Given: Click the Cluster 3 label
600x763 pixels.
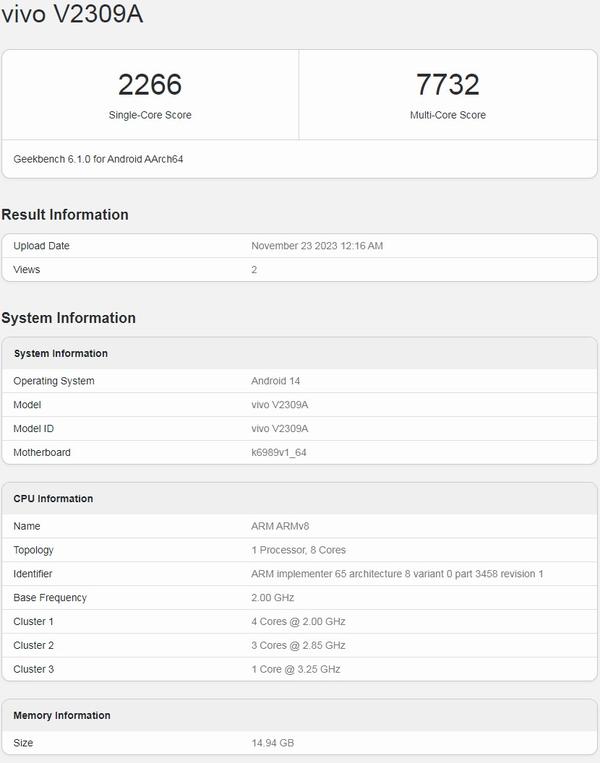Looking at the screenshot, I should click(34, 669).
